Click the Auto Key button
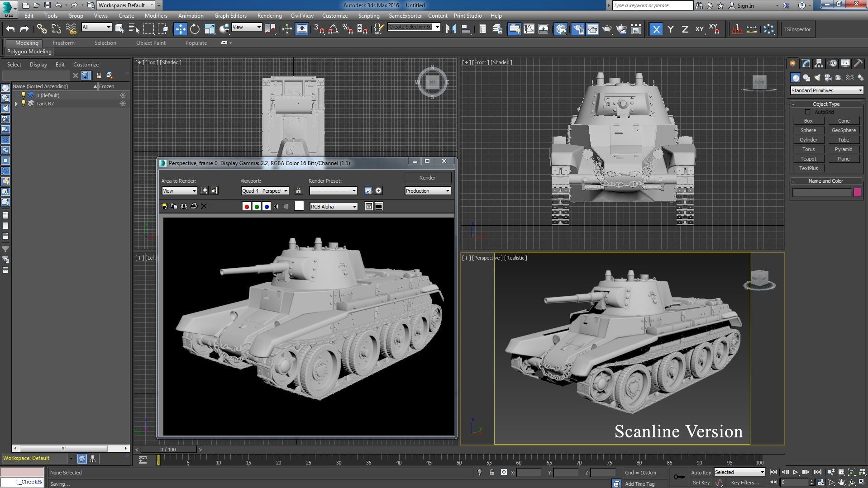868x488 pixels. [701, 473]
